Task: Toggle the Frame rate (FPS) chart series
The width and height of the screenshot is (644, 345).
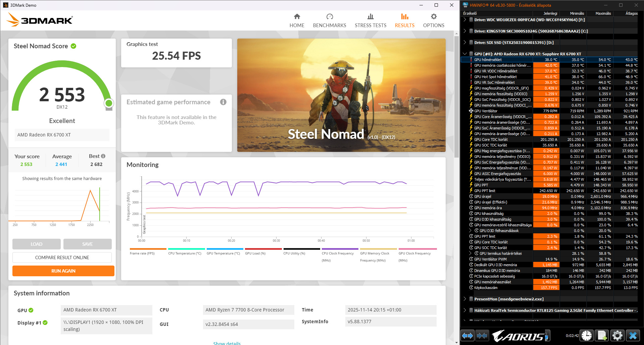Action: click(148, 251)
